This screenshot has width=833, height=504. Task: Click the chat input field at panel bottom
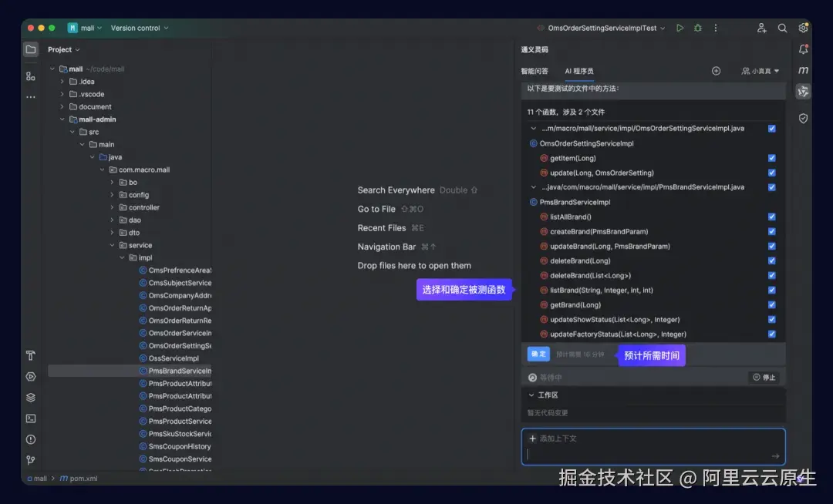coord(653,454)
